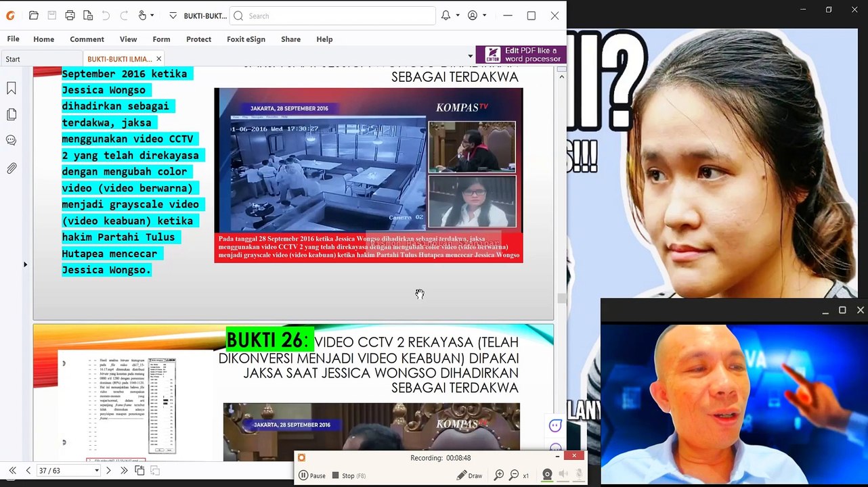Click the Save disk icon in the toolbar
The image size is (868, 487).
pos(51,16)
